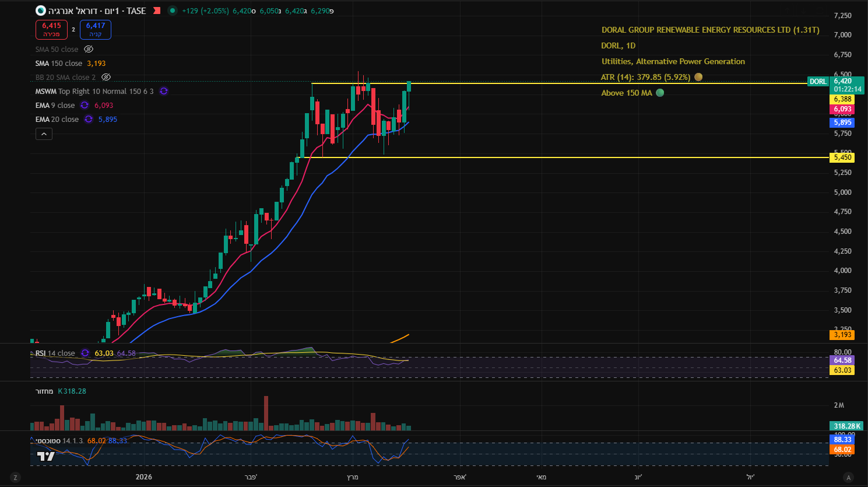Viewport: 868px width, 487px height.
Task: Click the SMA 150 value 3,193 in legend
Action: (96, 63)
